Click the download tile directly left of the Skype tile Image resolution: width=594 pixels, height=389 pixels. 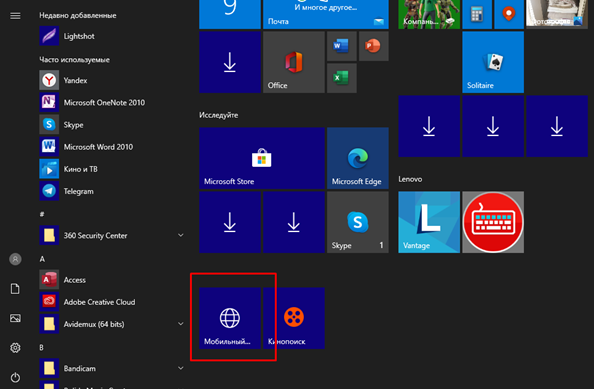pos(294,222)
